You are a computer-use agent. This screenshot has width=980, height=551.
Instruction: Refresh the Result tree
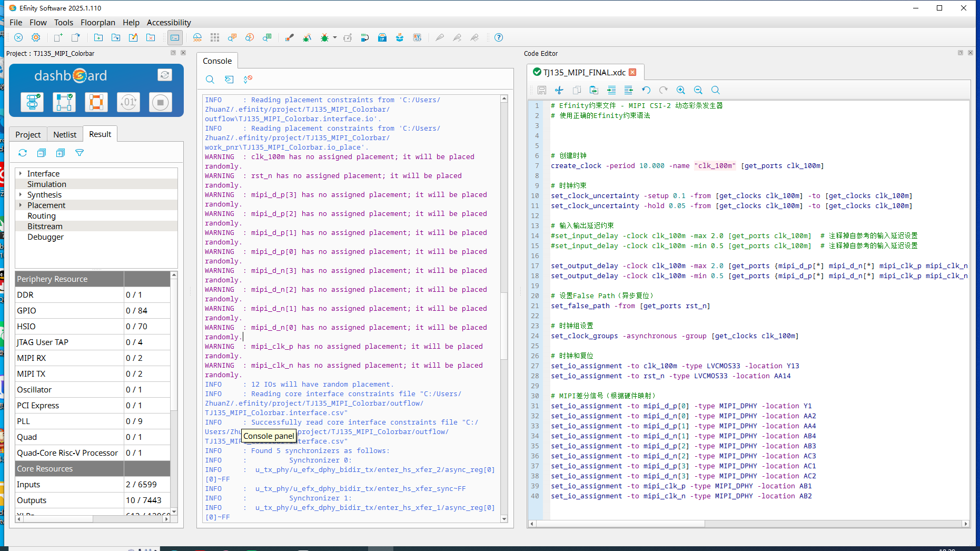23,153
